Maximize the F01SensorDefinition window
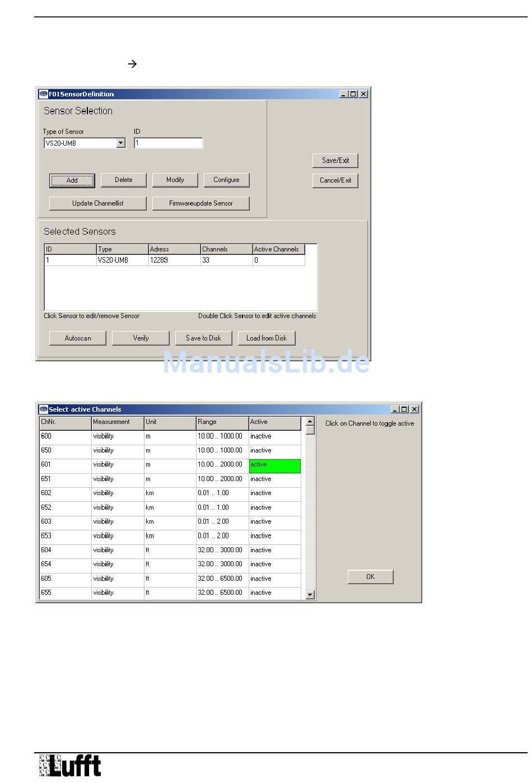 point(353,94)
